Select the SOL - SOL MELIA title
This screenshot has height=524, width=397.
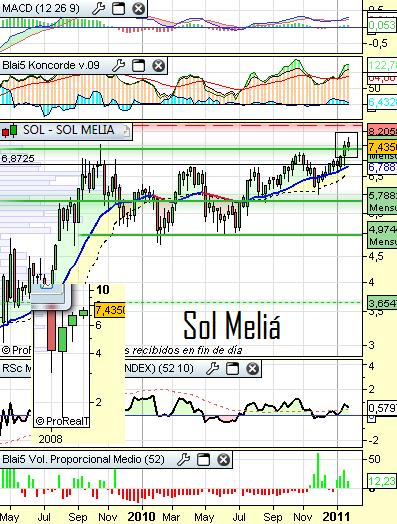click(69, 130)
